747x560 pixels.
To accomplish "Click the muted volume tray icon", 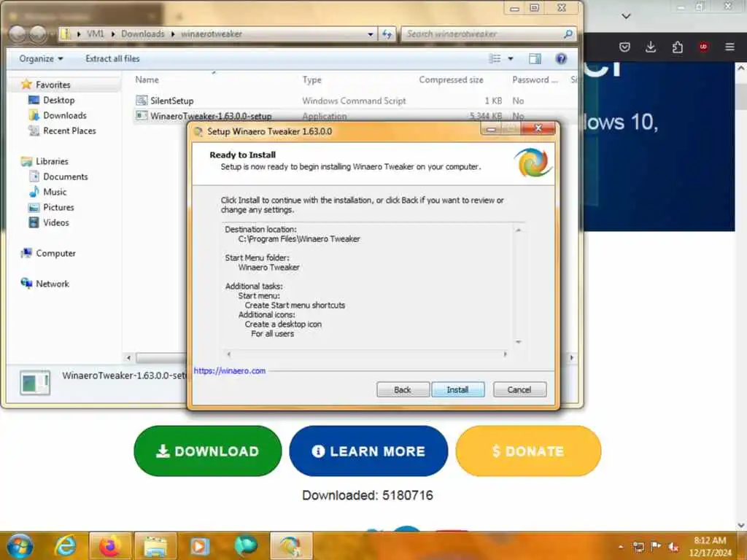I will (x=673, y=547).
